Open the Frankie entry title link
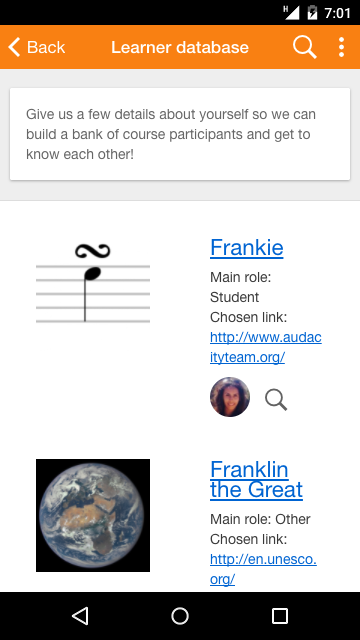 coord(247,247)
